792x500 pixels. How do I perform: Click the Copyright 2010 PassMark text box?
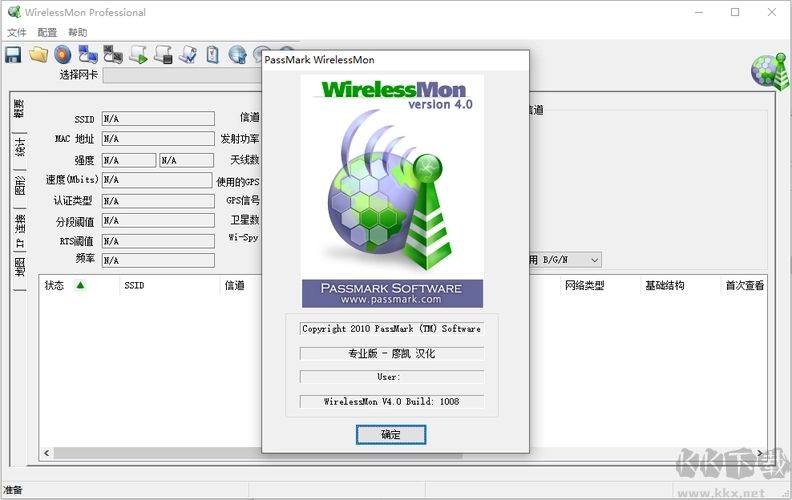point(391,328)
